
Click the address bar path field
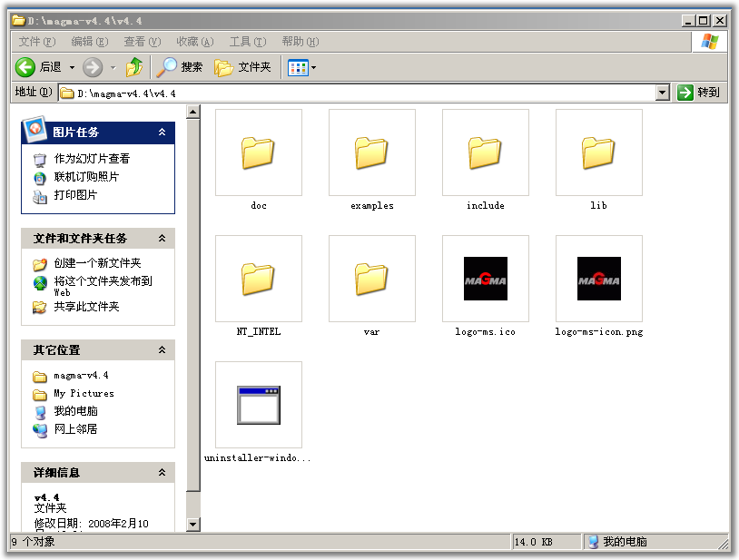tap(357, 93)
